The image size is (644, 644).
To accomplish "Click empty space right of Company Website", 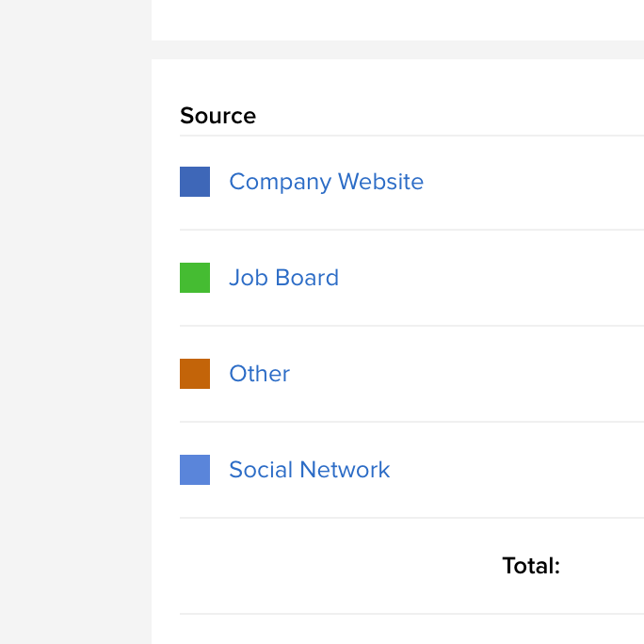I will click(x=534, y=182).
